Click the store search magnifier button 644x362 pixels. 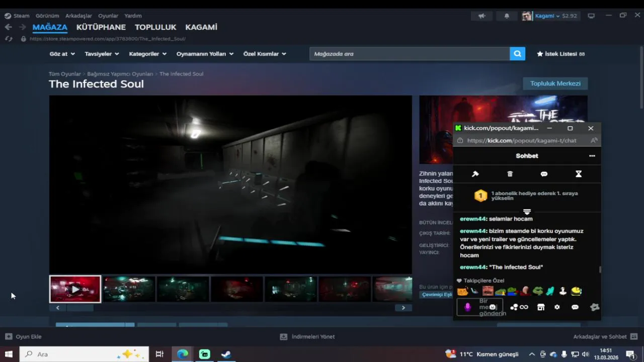click(517, 54)
